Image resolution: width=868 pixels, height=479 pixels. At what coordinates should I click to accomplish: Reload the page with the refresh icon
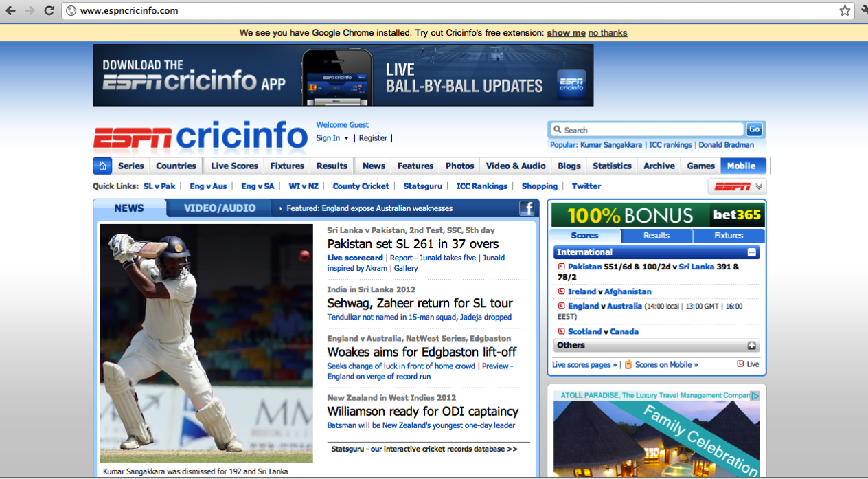click(49, 11)
